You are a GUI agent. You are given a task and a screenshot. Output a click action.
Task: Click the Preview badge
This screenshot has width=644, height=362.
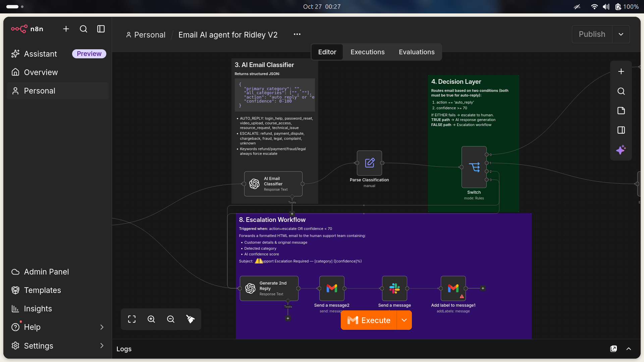tap(89, 54)
